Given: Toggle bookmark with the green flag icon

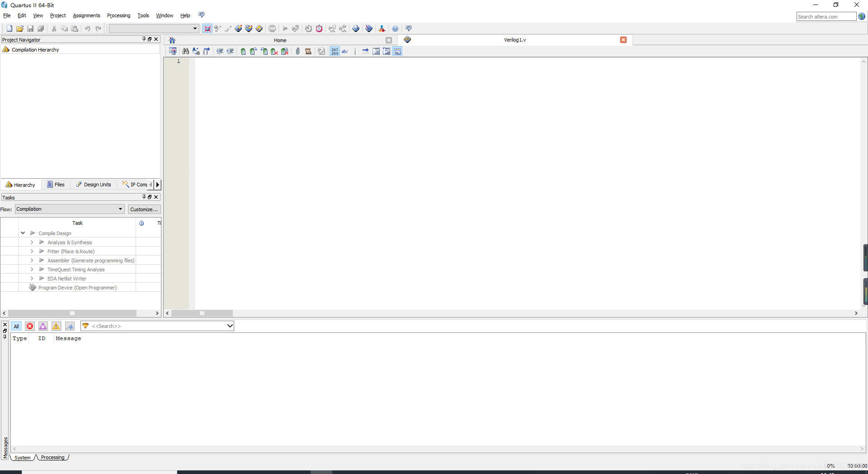Looking at the screenshot, I should click(243, 51).
